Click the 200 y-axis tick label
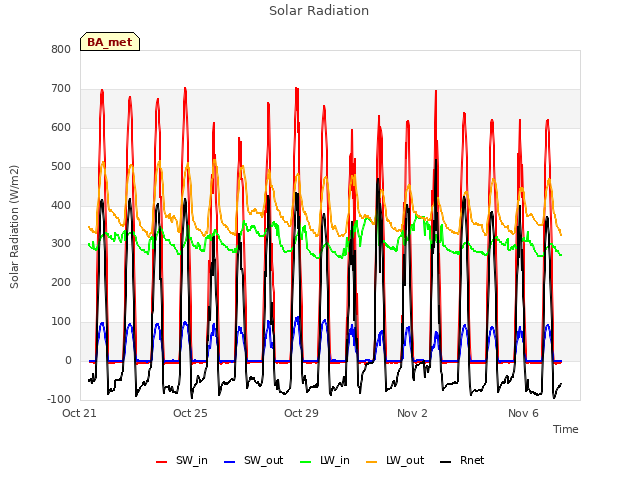This screenshot has height=480, width=640. point(61,282)
